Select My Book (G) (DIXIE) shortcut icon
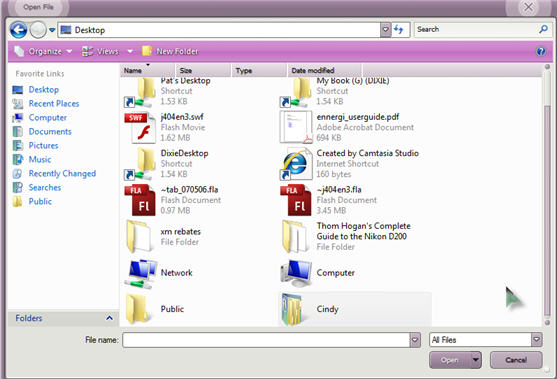 (x=296, y=92)
